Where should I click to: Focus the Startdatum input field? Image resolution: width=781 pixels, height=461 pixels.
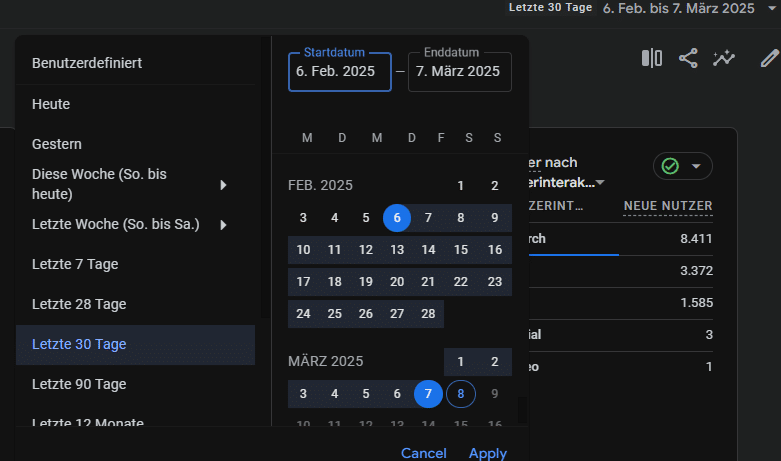pos(340,72)
